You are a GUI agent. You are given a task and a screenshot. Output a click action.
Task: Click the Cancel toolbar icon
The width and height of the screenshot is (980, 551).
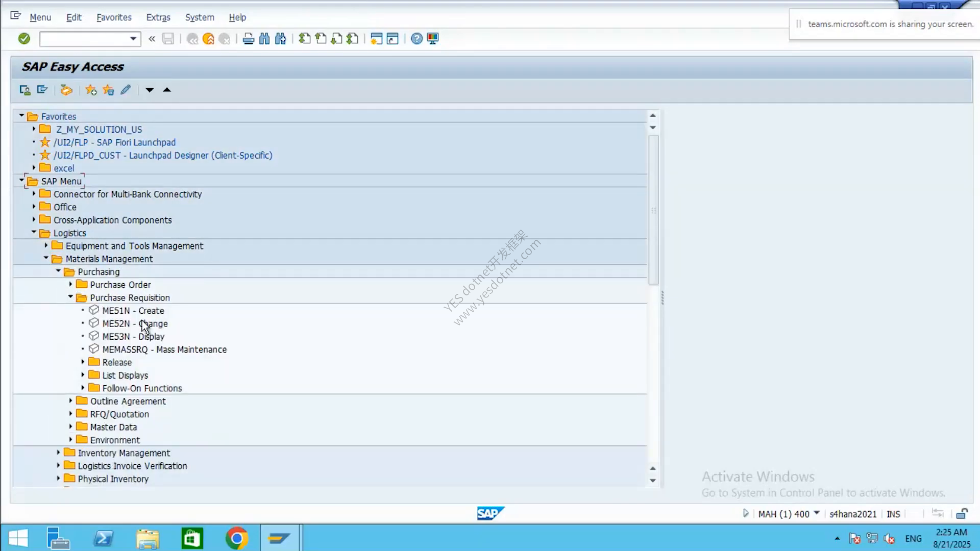pyautogui.click(x=224, y=39)
